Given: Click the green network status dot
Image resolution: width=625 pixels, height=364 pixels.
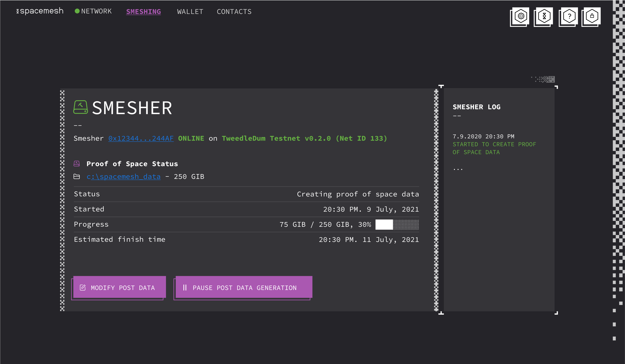Looking at the screenshot, I should [77, 11].
